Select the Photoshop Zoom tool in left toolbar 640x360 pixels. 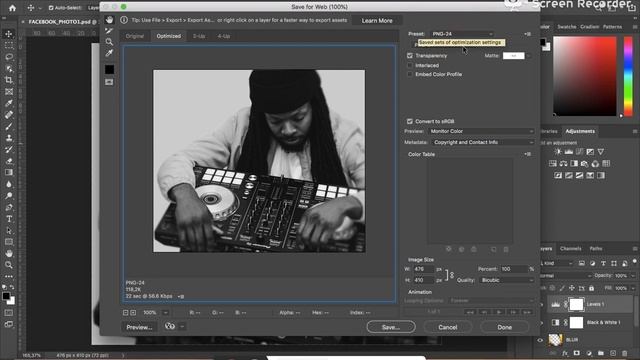pos(9,265)
